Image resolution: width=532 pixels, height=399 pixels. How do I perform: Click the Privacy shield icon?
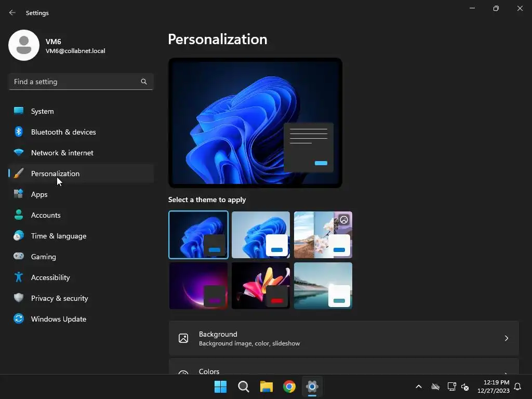tap(19, 298)
